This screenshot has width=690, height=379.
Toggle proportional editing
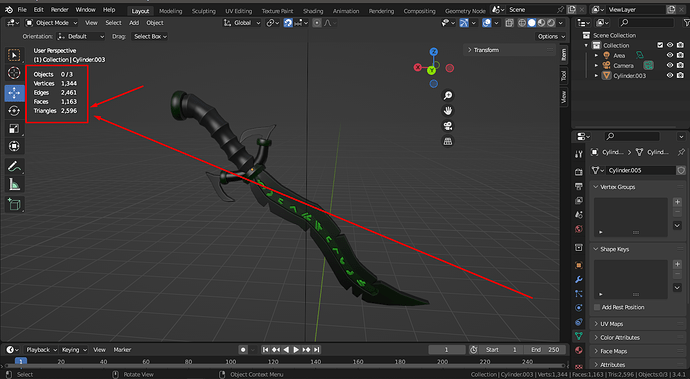(316, 23)
